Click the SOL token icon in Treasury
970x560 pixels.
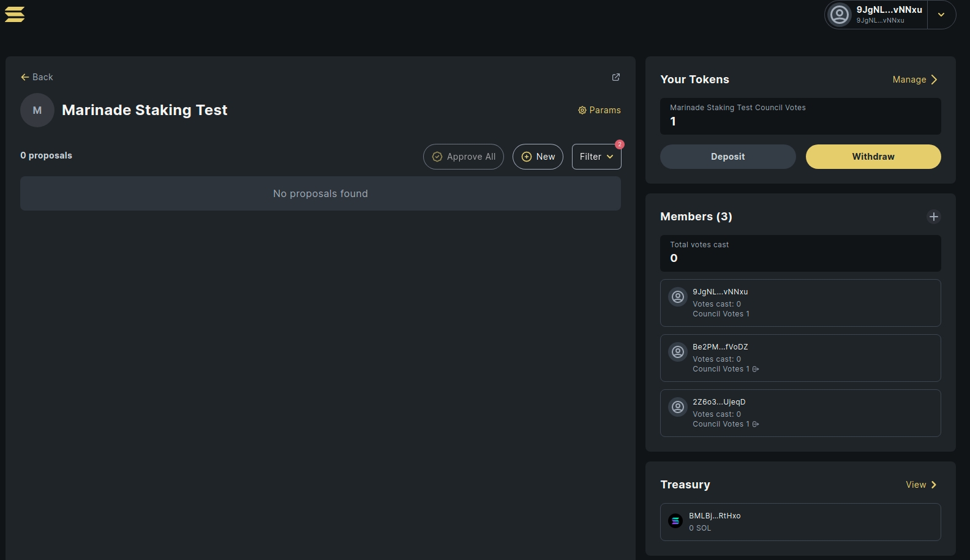pos(675,521)
